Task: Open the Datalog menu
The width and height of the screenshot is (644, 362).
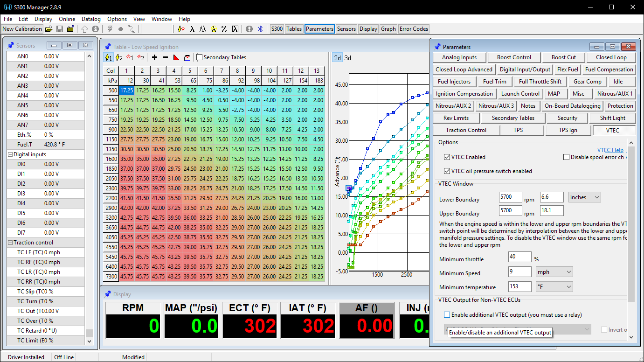Action: pyautogui.click(x=91, y=19)
